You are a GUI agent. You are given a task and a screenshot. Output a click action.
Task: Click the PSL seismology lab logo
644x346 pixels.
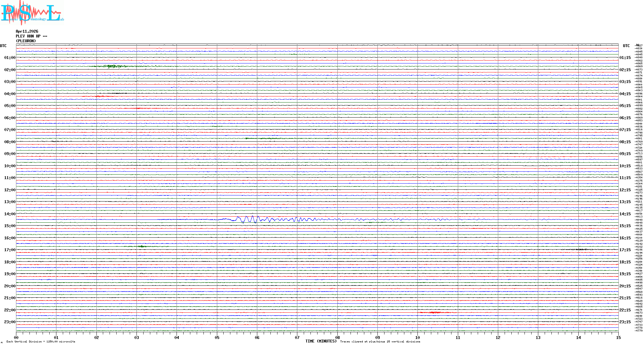pos(32,13)
